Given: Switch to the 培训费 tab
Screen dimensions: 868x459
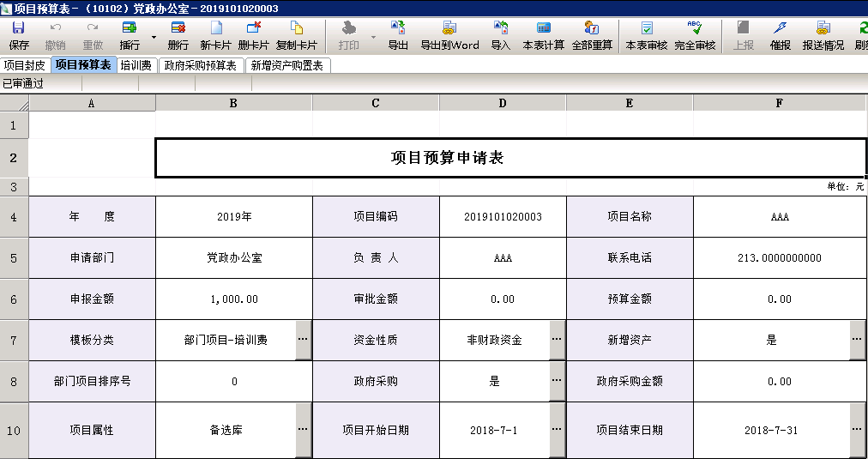Looking at the screenshot, I should coord(136,65).
